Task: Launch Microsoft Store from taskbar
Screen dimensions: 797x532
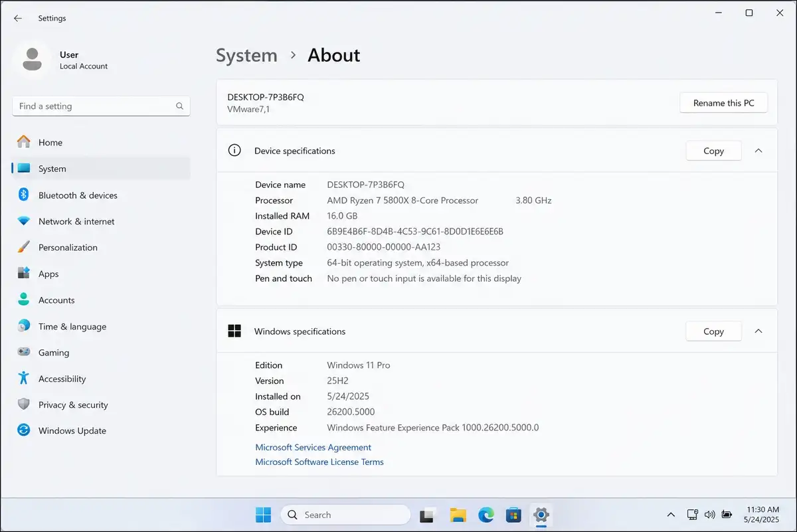Action: tap(513, 515)
